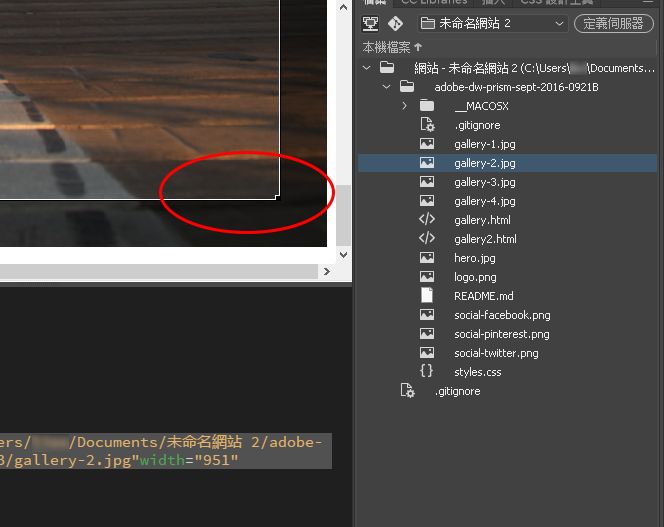This screenshot has width=664, height=527.
Task: Select the site root folder icon
Action: 387,67
